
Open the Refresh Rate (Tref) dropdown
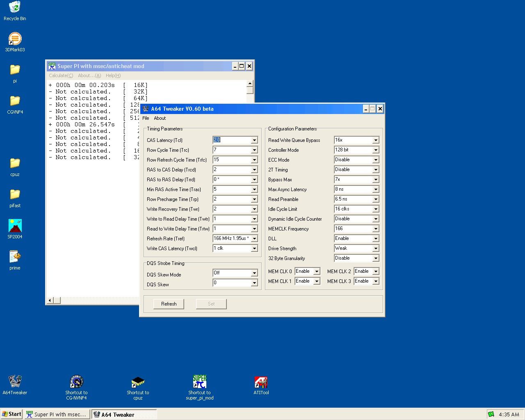(x=254, y=239)
